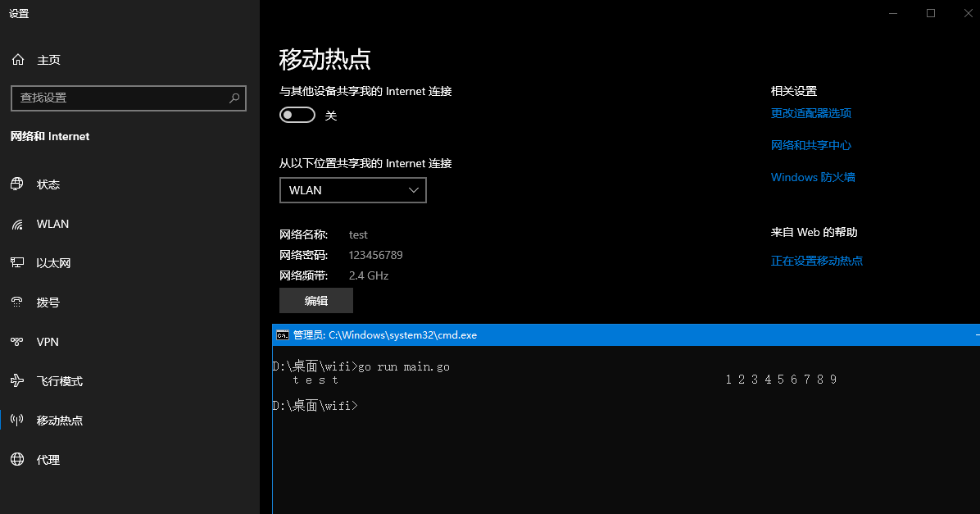The height and width of the screenshot is (514, 980).
Task: Select 以太网 in the sidebar
Action: coord(53,263)
